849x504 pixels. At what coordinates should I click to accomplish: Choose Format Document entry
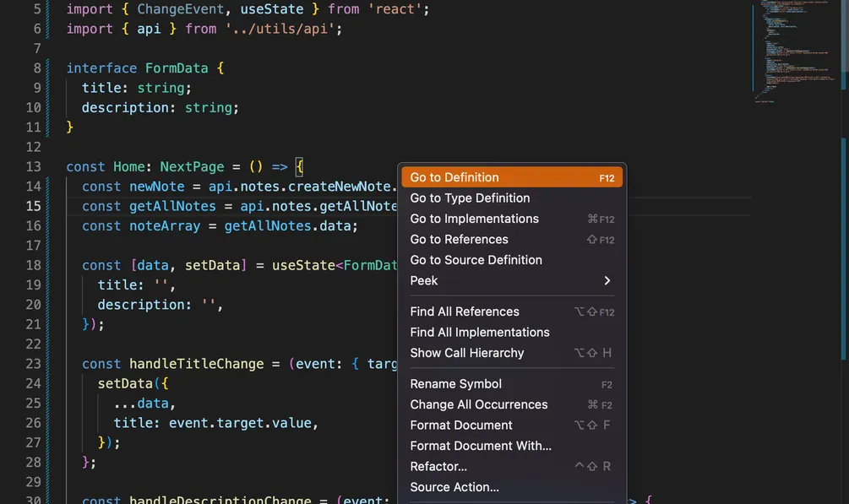pos(512,425)
